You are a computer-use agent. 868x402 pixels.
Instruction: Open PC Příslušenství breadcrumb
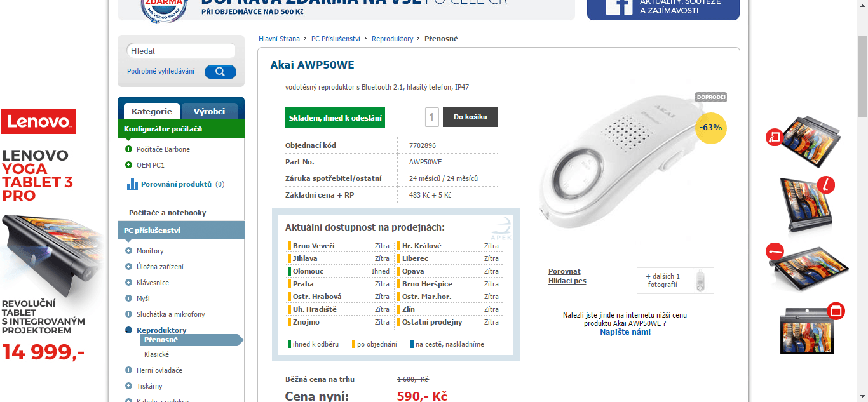336,39
